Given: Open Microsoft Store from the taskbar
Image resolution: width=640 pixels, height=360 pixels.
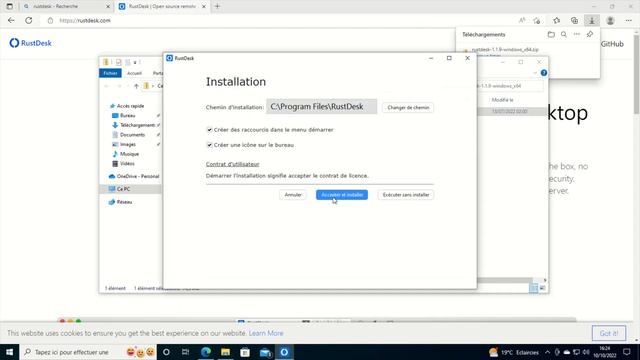Looking at the screenshot, I should 245,352.
